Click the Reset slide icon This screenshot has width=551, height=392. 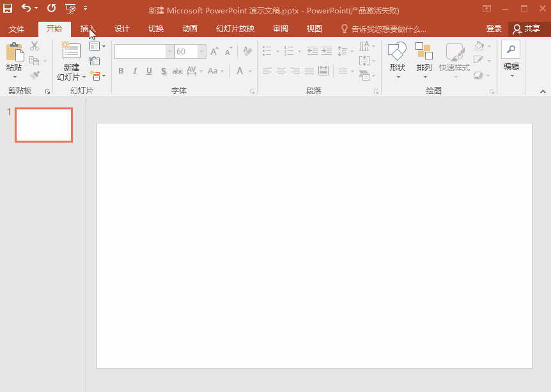95,61
